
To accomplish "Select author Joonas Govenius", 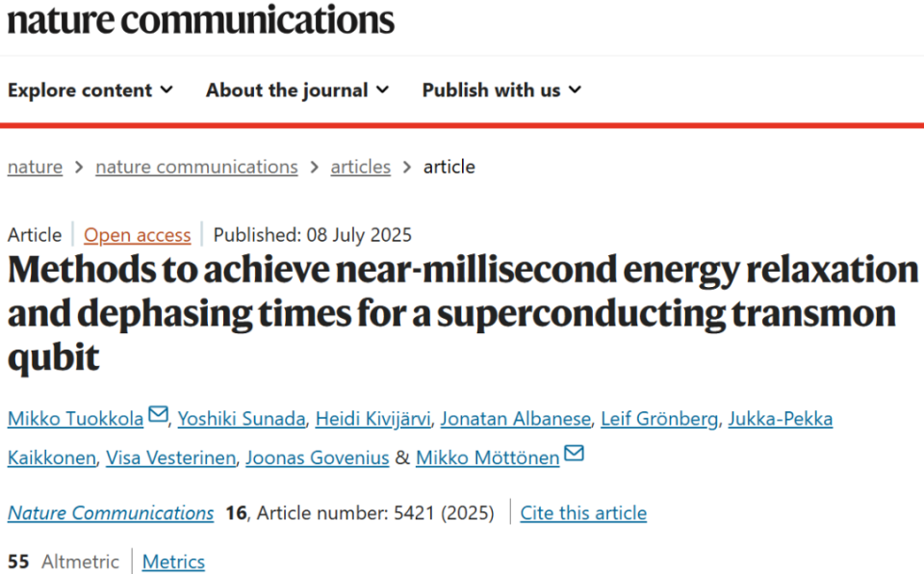I will coord(318,457).
